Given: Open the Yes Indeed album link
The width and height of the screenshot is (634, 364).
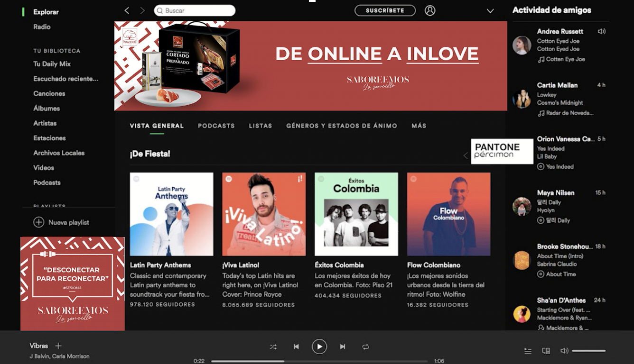Looking at the screenshot, I should pyautogui.click(x=559, y=167).
